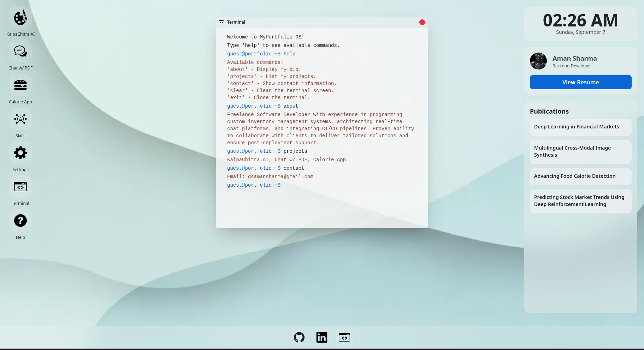Close the Terminal window with red button
The height and width of the screenshot is (350, 644).
(422, 22)
